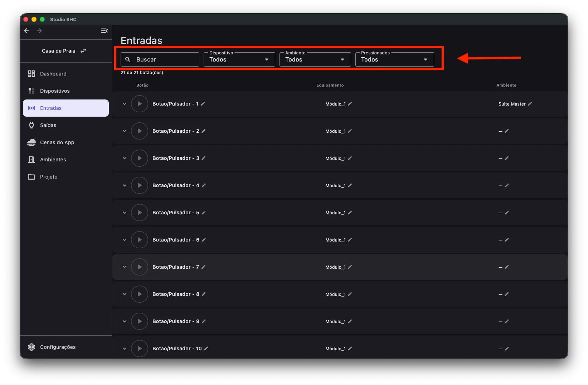Open the Ambientes page

point(66,160)
